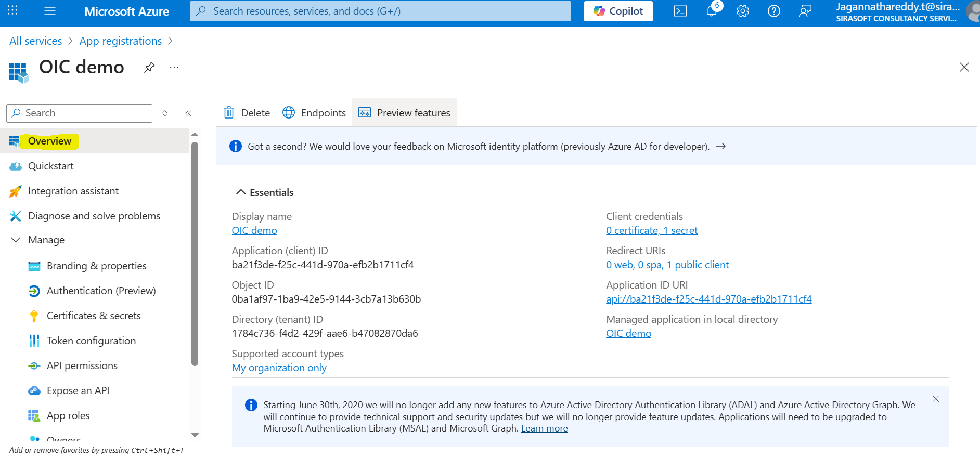Delete the app registration
Screen dimensions: 980x457
pyautogui.click(x=247, y=113)
